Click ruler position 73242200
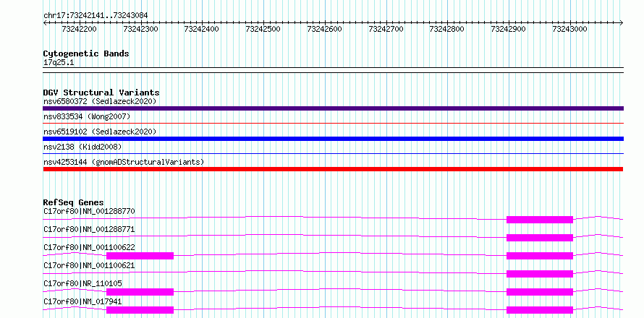Image resolution: width=644 pixels, height=318 pixels. point(79,29)
